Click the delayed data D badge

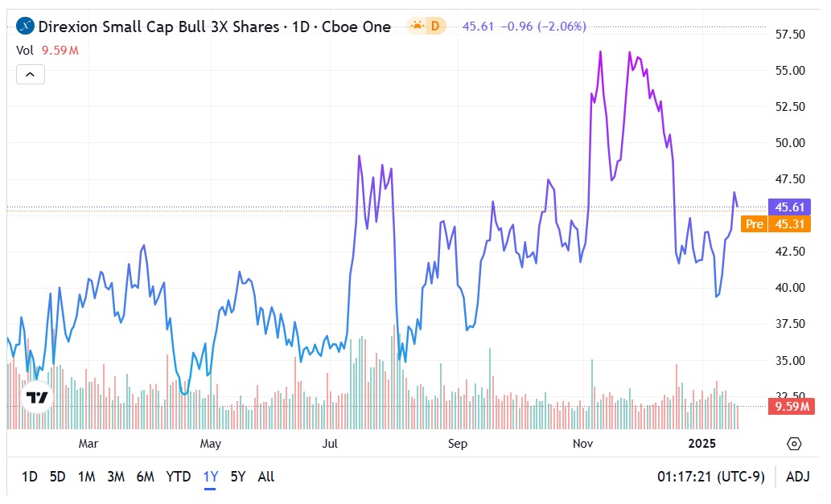[x=436, y=27]
